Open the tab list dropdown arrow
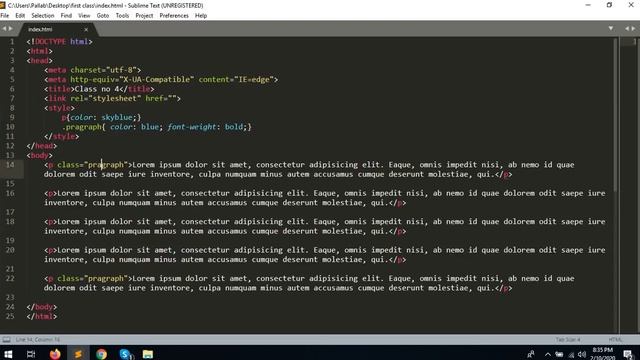Image resolution: width=640 pixels, height=360 pixels. tap(611, 29)
